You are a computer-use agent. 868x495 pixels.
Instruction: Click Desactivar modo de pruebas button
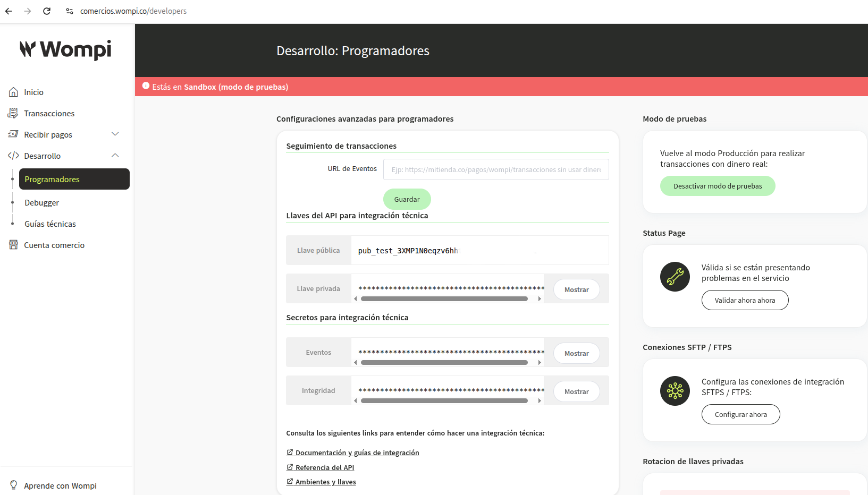[x=718, y=186]
